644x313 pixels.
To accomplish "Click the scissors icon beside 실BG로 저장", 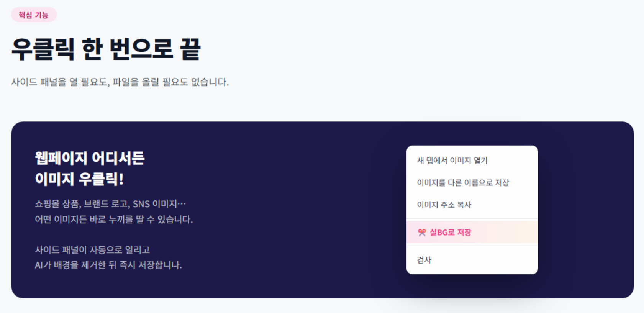I will tap(422, 233).
